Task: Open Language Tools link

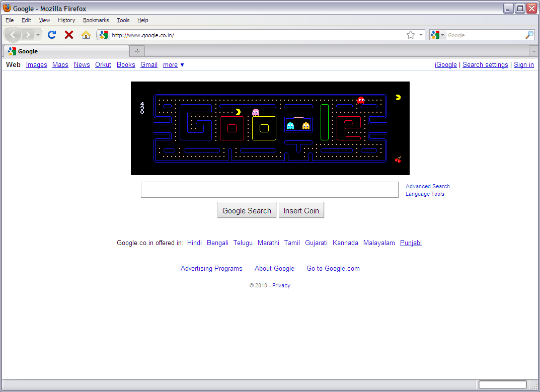Action: coord(425,194)
